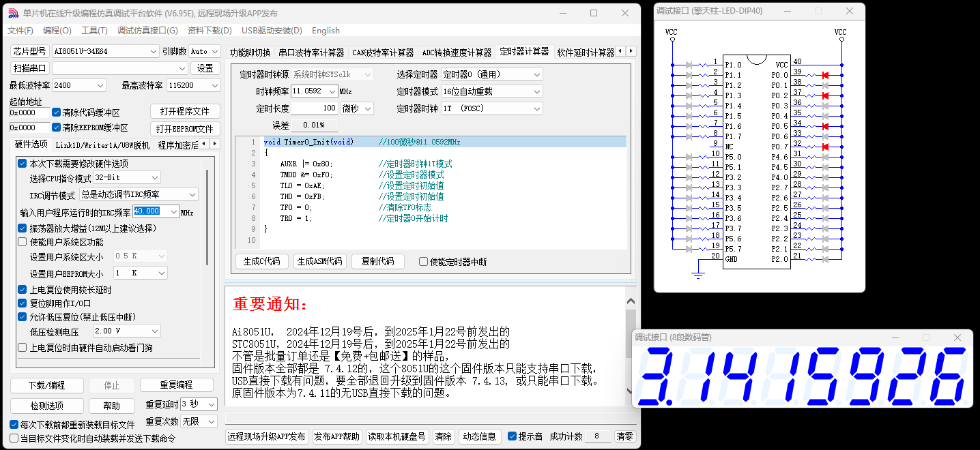
Task: Click the red LED on pin P0.7
Action: 825,147
